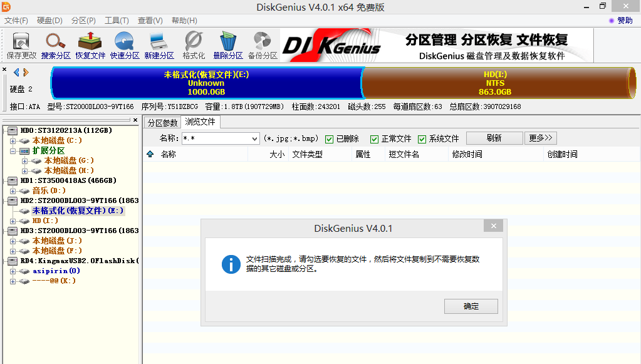This screenshot has width=641, height=364.
Task: Click the 更多>> button
Action: click(541, 138)
